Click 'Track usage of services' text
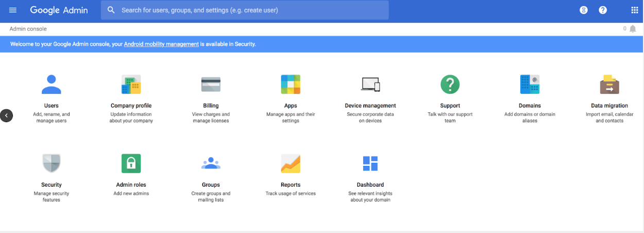Viewport: 644px width, 233px height. (x=291, y=193)
